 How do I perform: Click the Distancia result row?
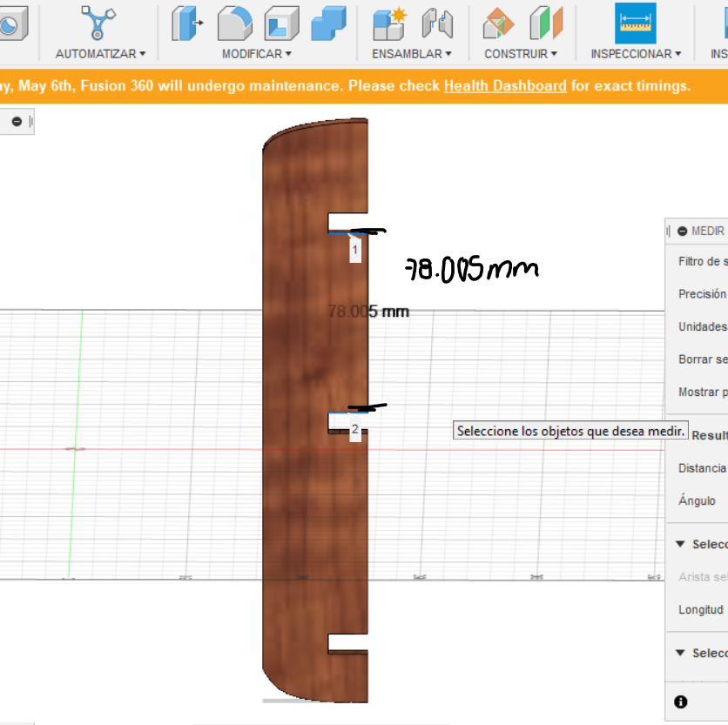[702, 468]
